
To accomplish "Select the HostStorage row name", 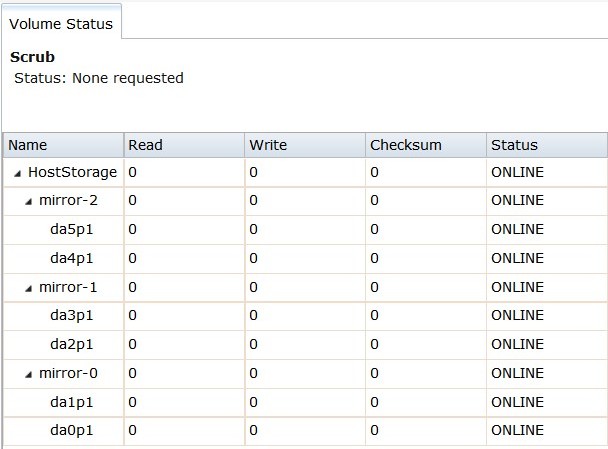I will (73, 172).
